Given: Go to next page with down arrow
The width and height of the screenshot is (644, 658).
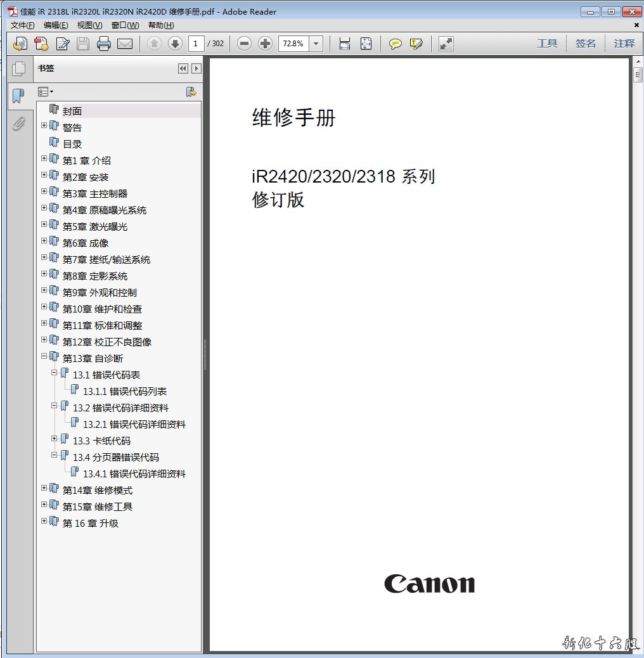Looking at the screenshot, I should click(x=175, y=44).
